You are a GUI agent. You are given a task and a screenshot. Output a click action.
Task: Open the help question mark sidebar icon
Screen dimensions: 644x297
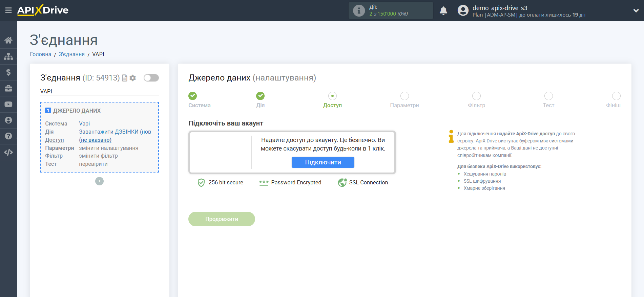click(8, 136)
